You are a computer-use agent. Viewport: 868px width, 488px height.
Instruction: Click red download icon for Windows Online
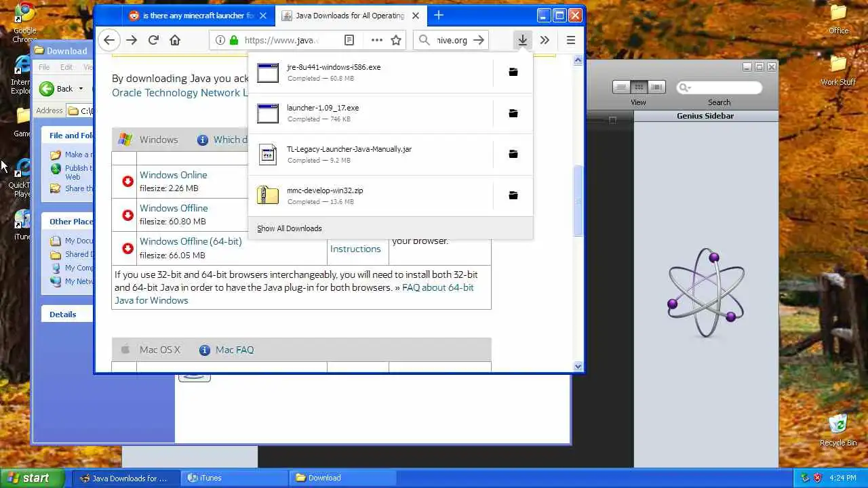[127, 181]
